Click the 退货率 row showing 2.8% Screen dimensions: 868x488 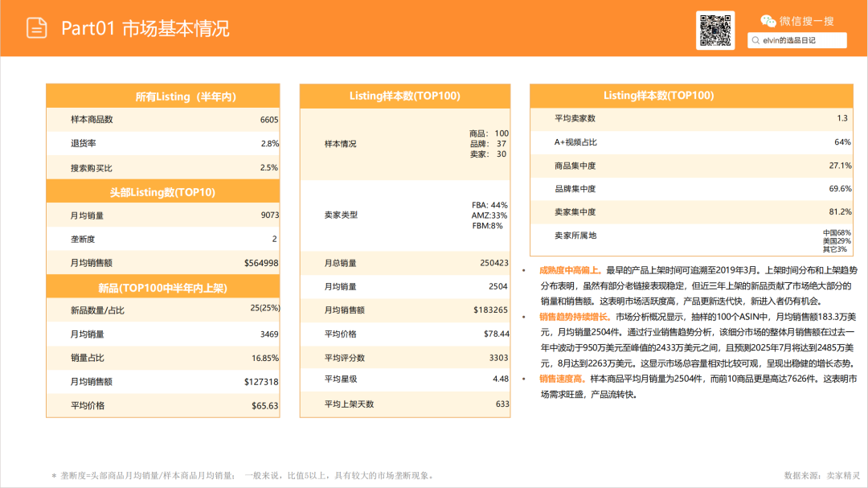[x=162, y=143]
